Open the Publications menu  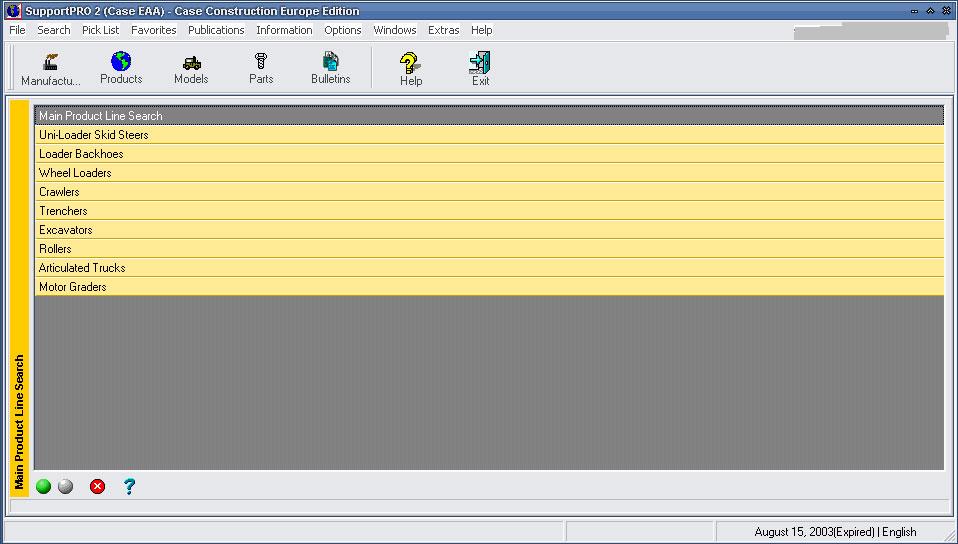tap(216, 30)
